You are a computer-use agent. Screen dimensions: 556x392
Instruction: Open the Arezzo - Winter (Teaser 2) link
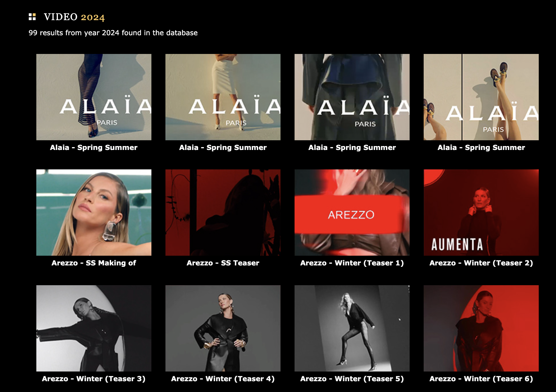[x=481, y=263]
